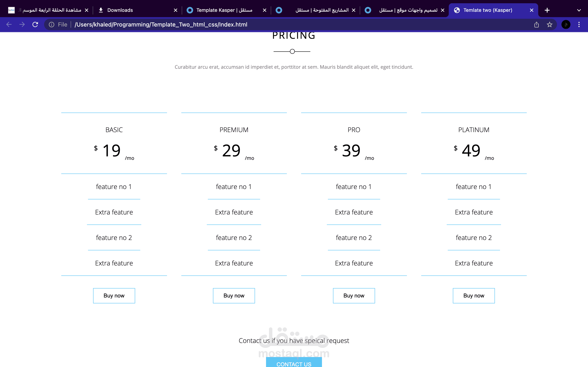This screenshot has height=367, width=588.
Task: Open Chrome three-dot menu
Action: pos(579,24)
